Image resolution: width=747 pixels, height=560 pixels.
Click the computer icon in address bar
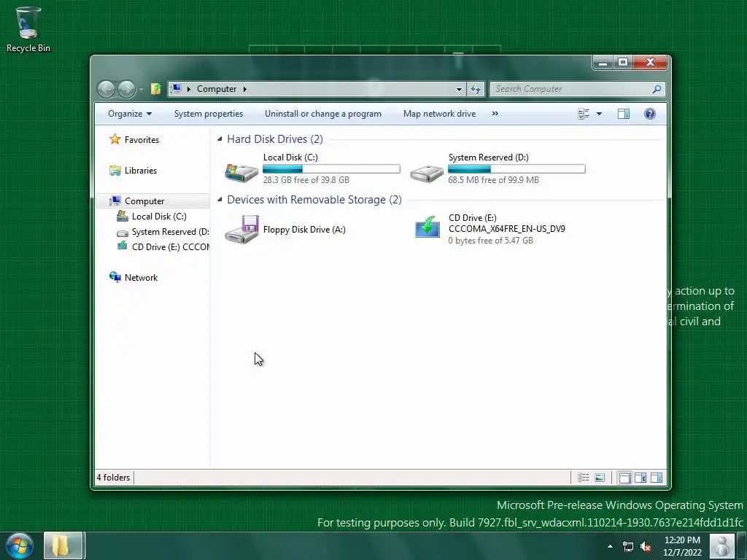[177, 88]
